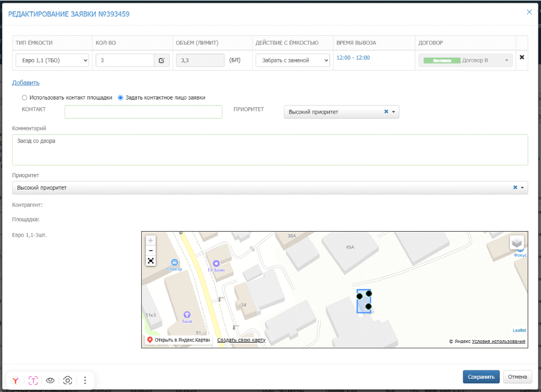Remove the container row with the X icon

point(522,58)
